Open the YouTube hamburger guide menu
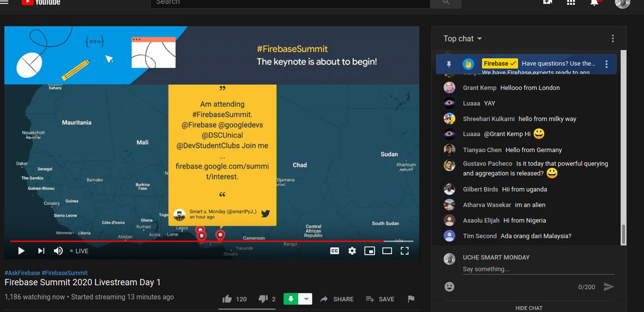 (4, 2)
